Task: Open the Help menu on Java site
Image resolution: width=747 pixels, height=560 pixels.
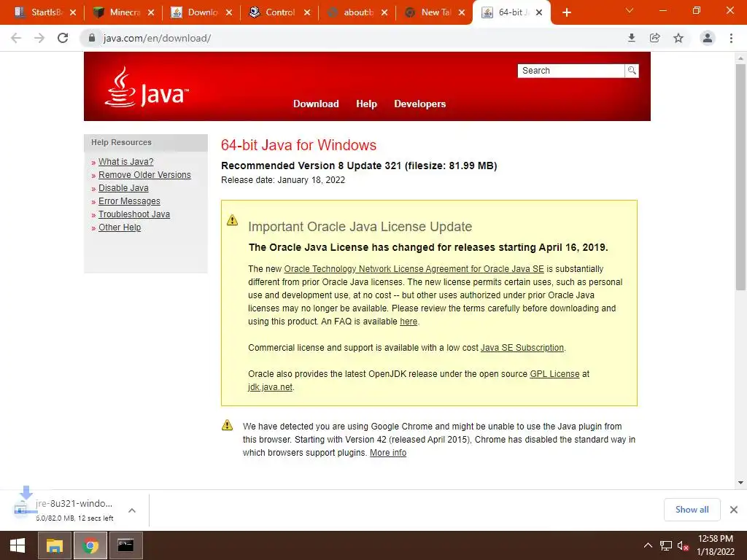Action: [366, 104]
